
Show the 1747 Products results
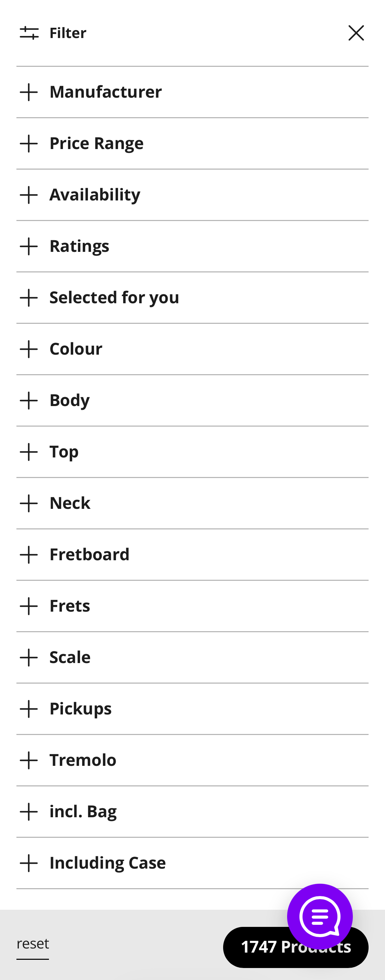coord(258,947)
